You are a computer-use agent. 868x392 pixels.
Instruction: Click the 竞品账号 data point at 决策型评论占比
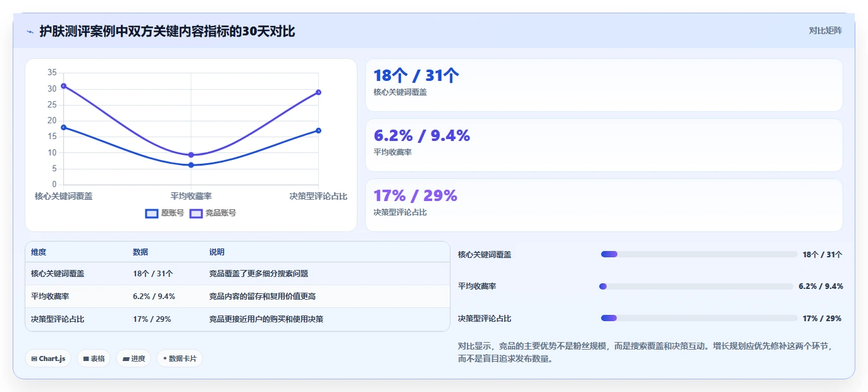pos(318,92)
